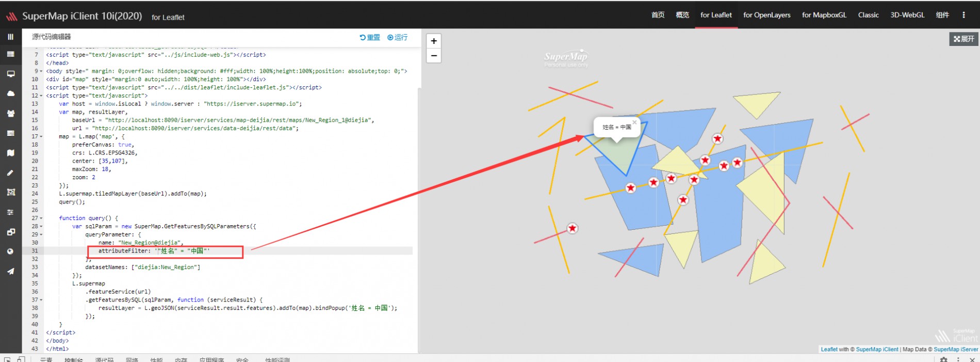Collapse the script block fold at line 12
The width and height of the screenshot is (980, 362).
point(41,96)
